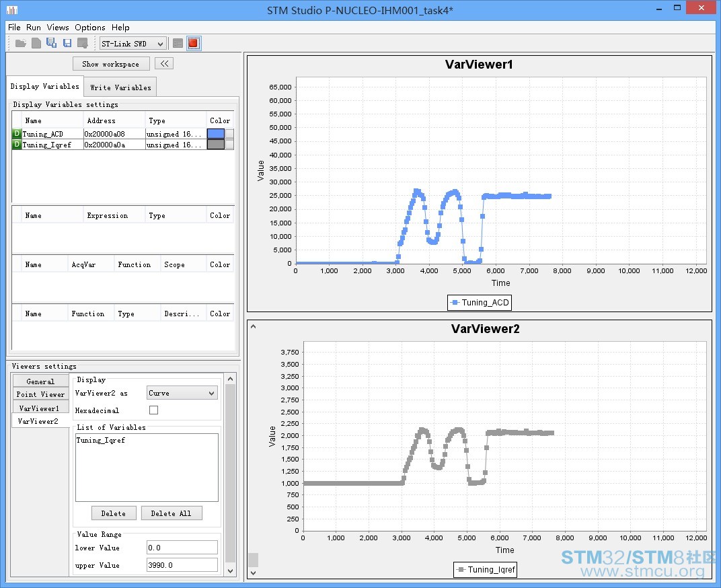
Task: Click the Expression column header
Action: tap(114, 215)
